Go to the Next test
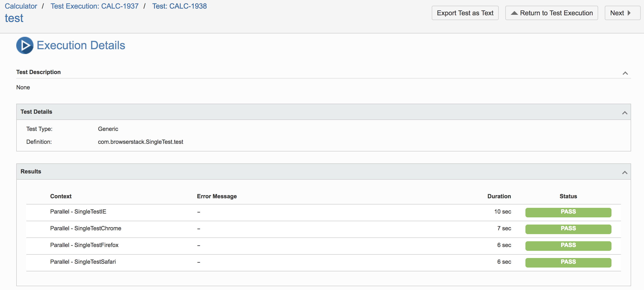The image size is (644, 290). [622, 13]
